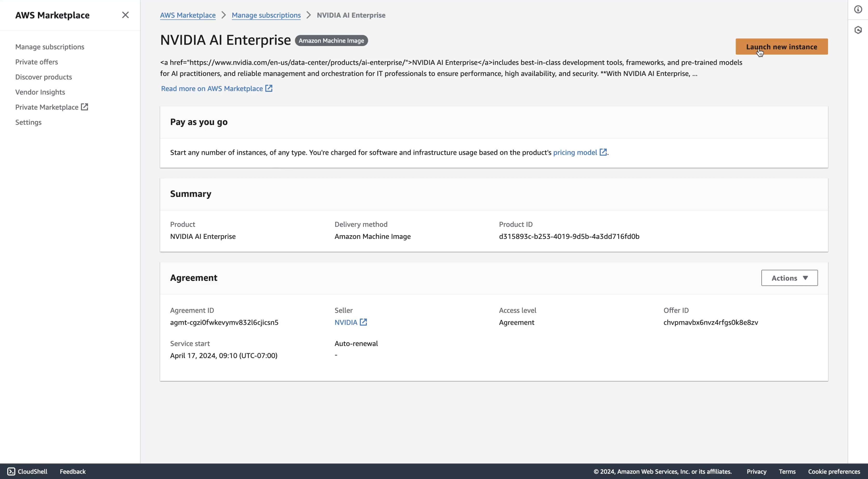Screen dimensions: 868x479
Task: Launch new instance button
Action: (x=781, y=47)
